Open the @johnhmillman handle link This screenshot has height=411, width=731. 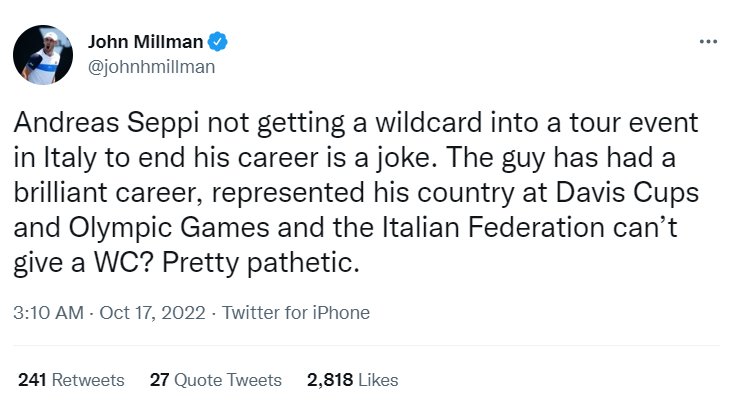[x=152, y=67]
